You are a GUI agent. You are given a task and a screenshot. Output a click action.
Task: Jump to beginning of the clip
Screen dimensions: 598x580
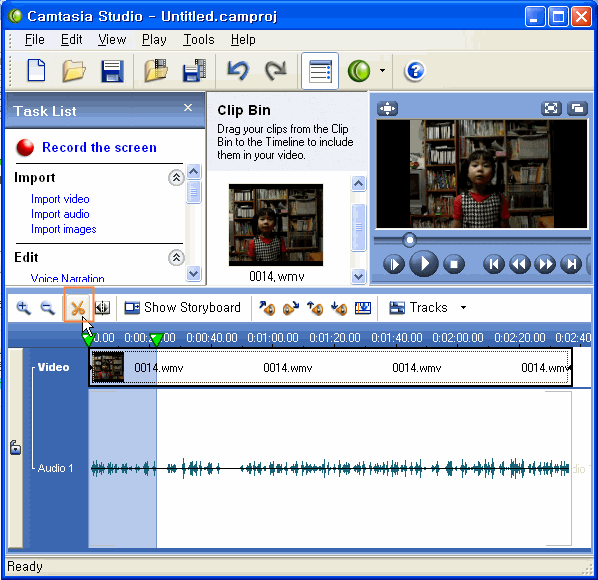click(494, 264)
